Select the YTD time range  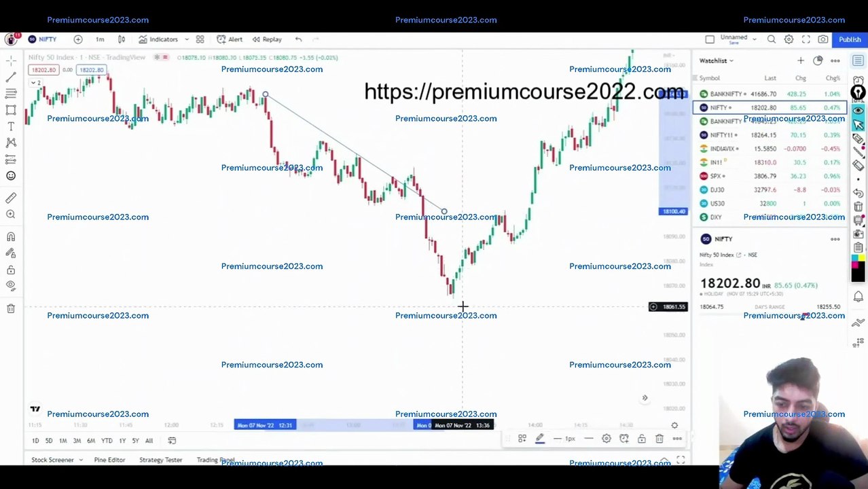click(x=107, y=441)
